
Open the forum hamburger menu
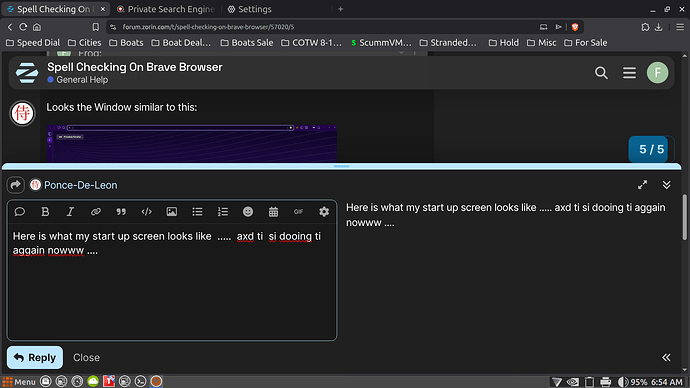pyautogui.click(x=629, y=73)
